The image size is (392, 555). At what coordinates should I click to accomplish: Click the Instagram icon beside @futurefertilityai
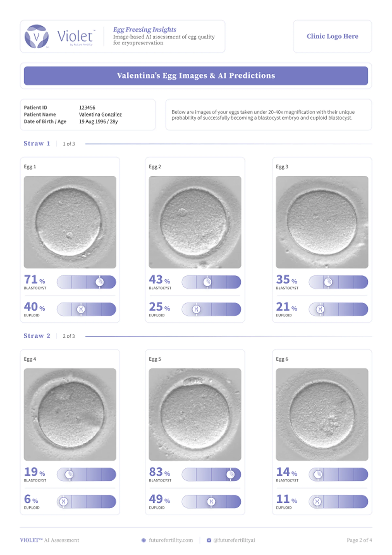[x=209, y=540]
